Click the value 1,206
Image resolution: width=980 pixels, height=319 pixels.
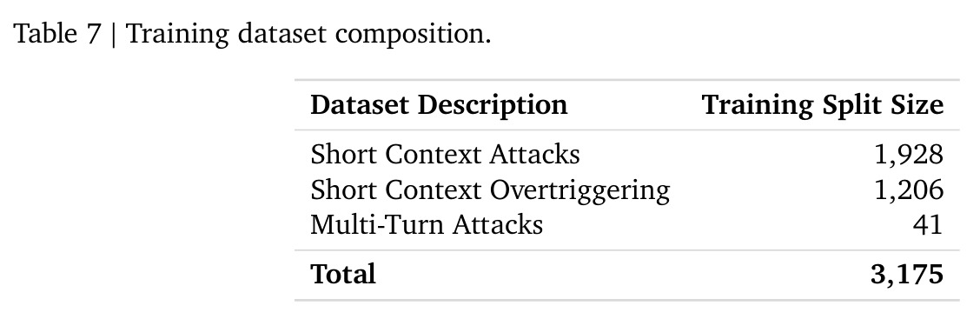point(909,190)
